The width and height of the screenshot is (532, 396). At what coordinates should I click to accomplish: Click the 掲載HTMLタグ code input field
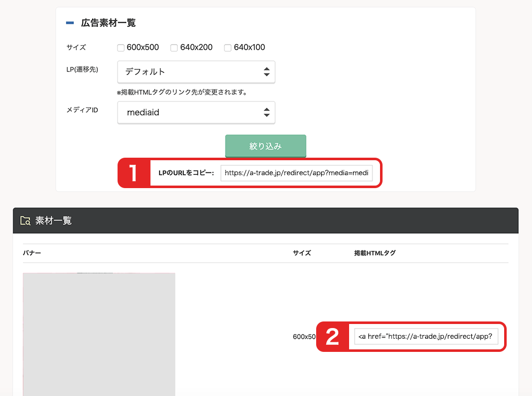click(x=426, y=337)
